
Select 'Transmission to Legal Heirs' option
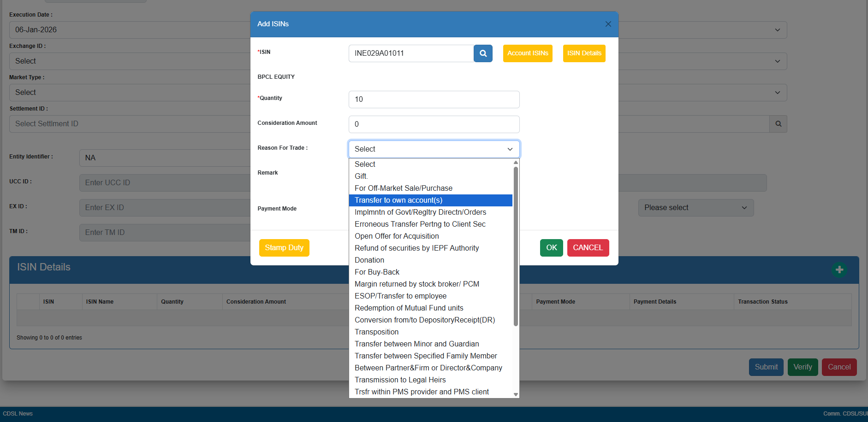coord(400,380)
